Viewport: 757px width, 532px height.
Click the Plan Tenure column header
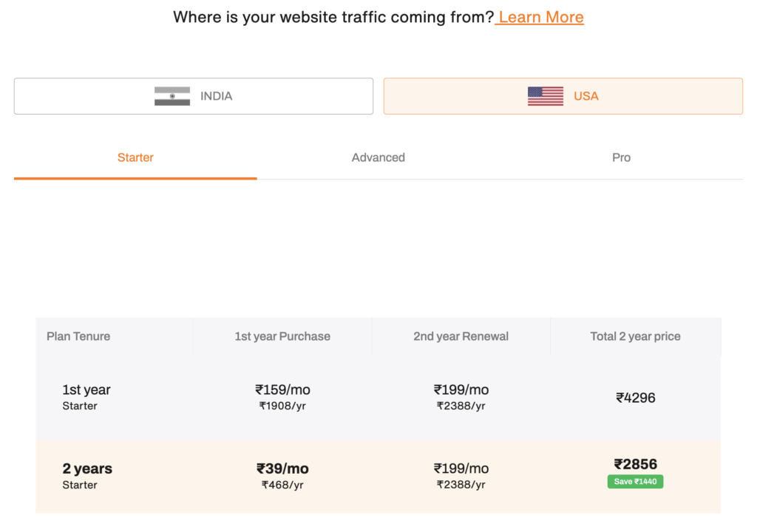coord(78,336)
